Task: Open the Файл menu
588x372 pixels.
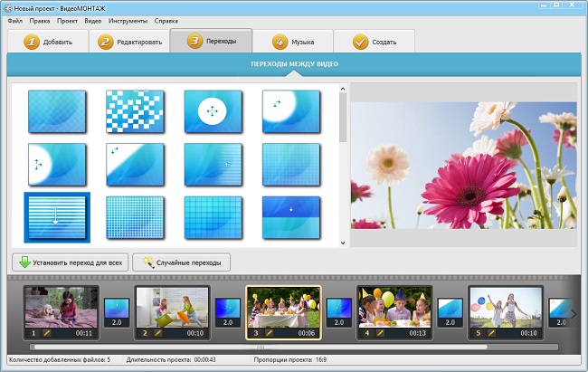Action: click(x=14, y=20)
